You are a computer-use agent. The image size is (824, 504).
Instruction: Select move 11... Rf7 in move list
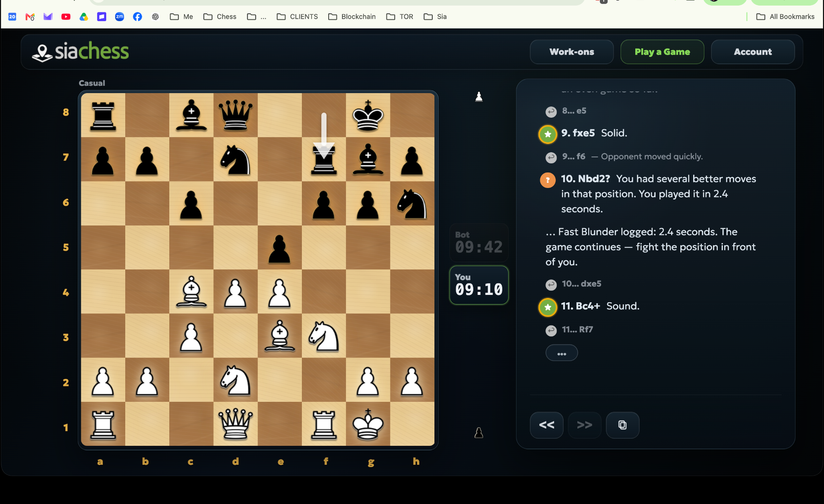tap(577, 329)
